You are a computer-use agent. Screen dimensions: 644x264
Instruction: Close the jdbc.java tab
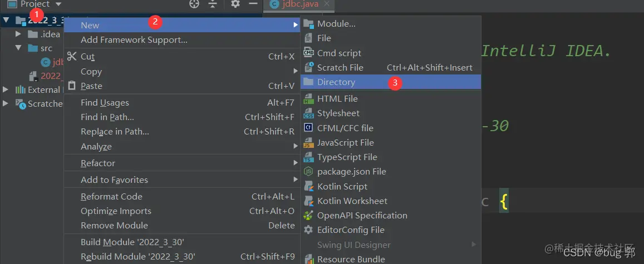327,4
